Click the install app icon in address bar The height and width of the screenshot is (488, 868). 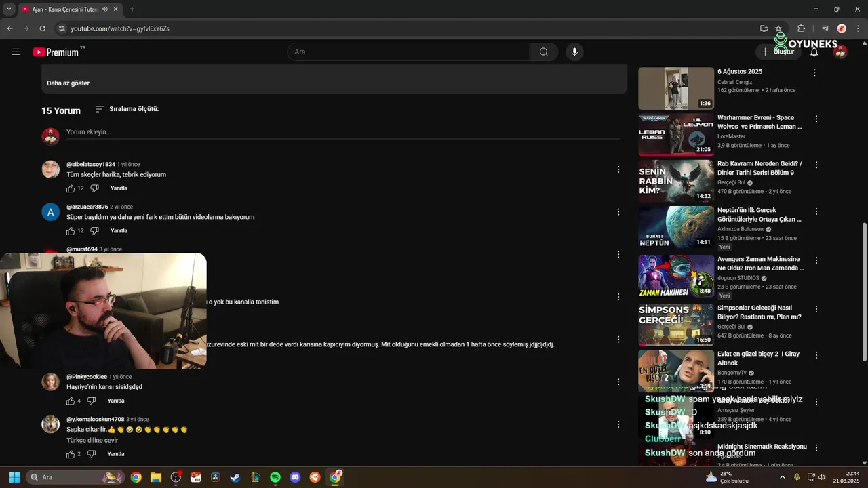[764, 28]
